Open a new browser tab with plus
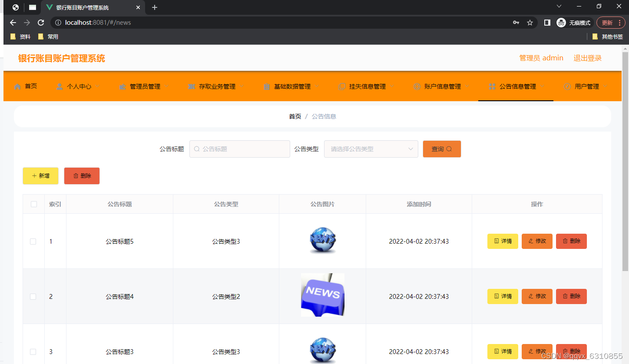The image size is (629, 364). [x=155, y=7]
